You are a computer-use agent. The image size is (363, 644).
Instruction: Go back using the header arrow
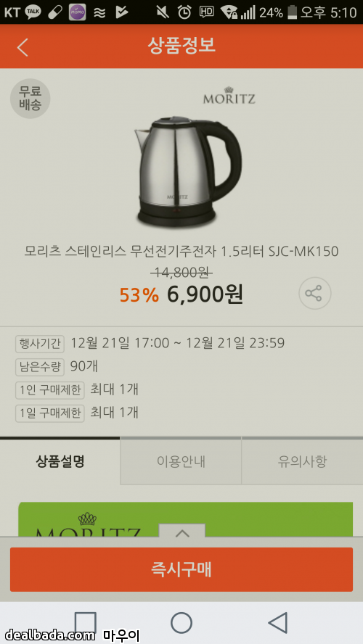(23, 47)
